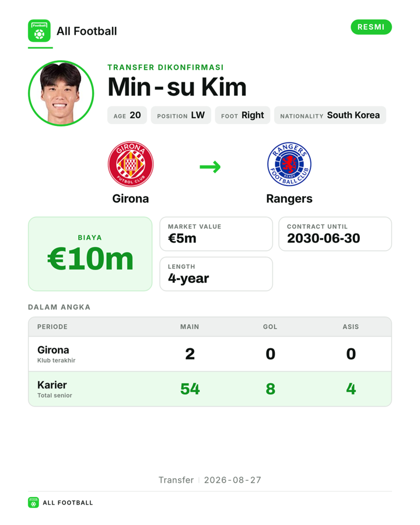Screen dimensions: 420x525
Task: Click the small All Football footer logo
Action: pos(33,503)
